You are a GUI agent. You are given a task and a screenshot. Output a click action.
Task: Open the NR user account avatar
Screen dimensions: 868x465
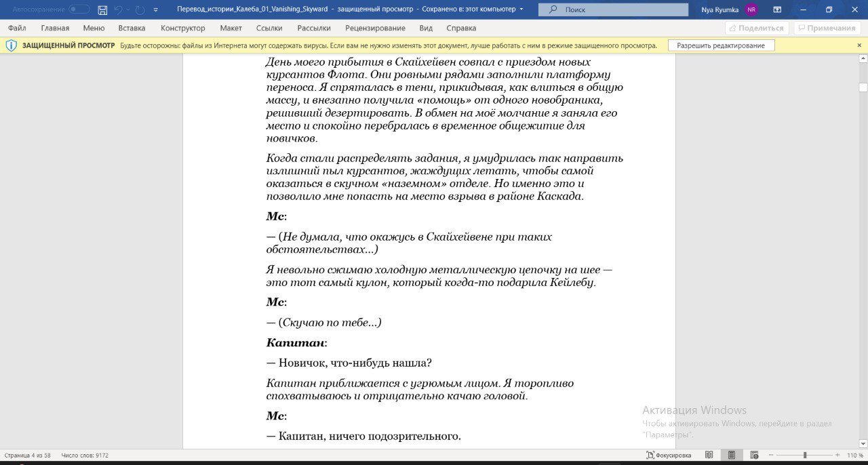coord(751,9)
